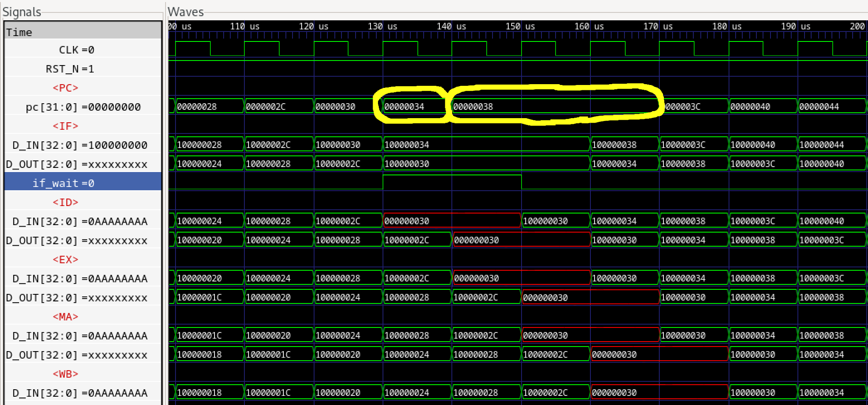Select D_IN[32:0] under the <EX> group

coord(80,279)
